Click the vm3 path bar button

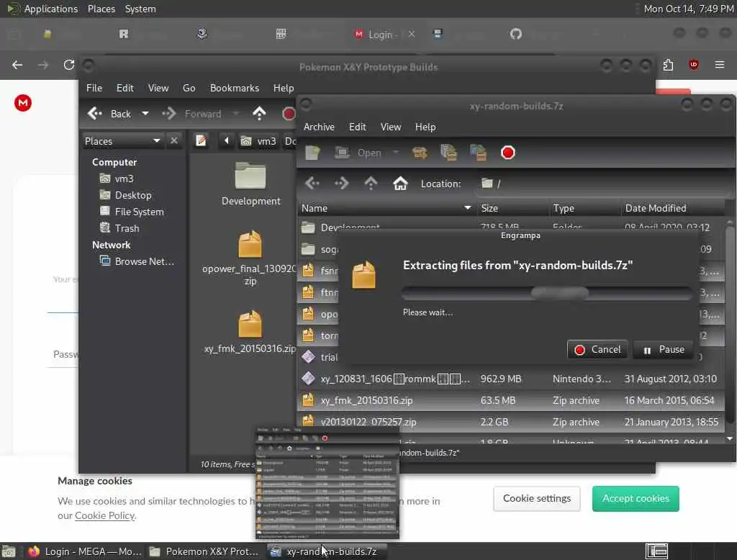(x=258, y=141)
